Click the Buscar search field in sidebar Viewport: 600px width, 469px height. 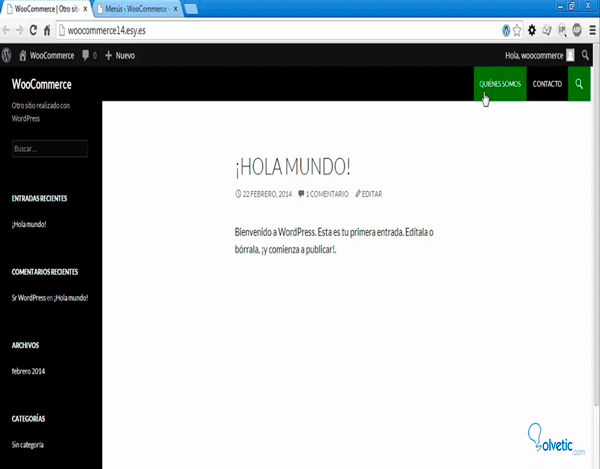point(50,149)
